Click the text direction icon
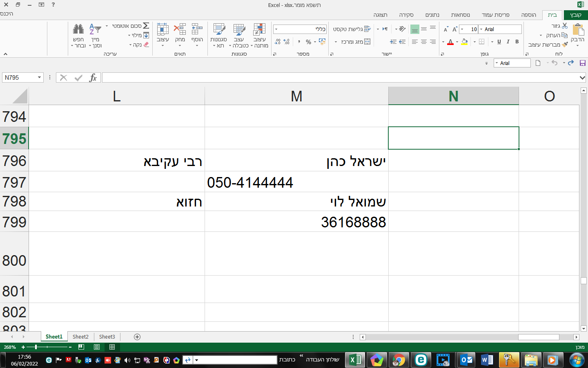 pyautogui.click(x=385, y=29)
